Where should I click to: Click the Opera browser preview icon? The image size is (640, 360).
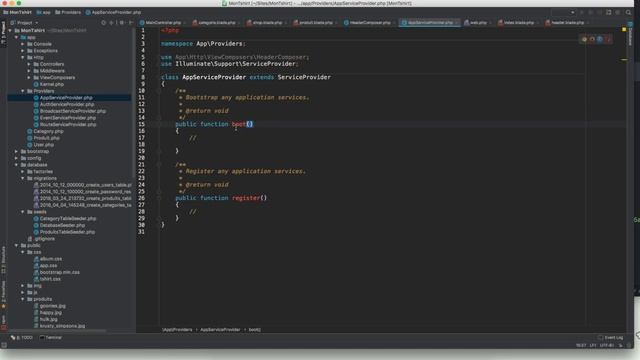point(608,39)
